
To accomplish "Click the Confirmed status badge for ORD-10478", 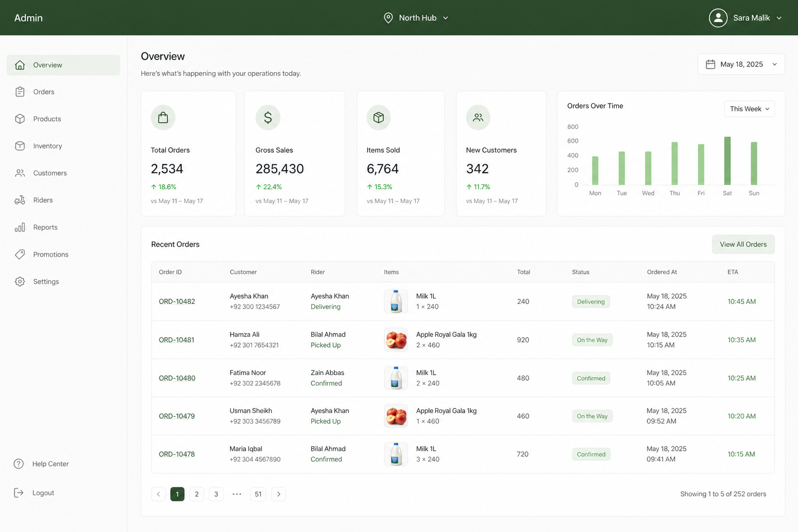I will point(591,454).
